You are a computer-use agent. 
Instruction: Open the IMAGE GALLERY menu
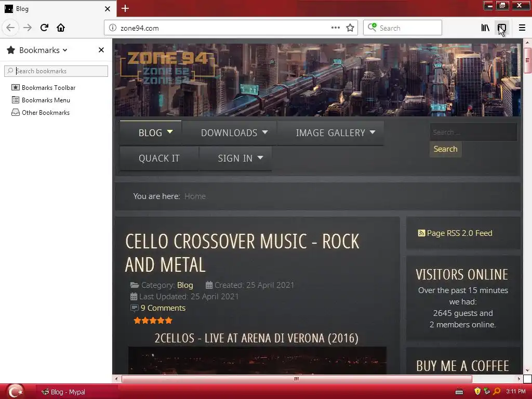[330, 132]
